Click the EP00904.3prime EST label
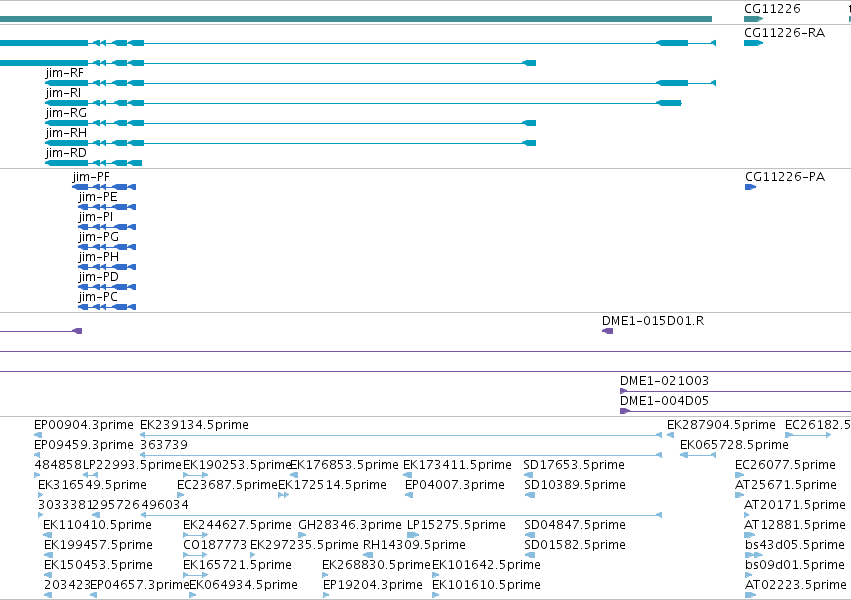This screenshot has height=600, width=851. point(84,425)
